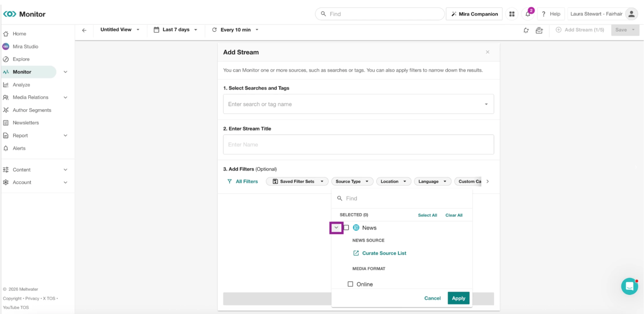Click the Enter Name stream title field
Screen dimensions: 644x314
click(359, 145)
